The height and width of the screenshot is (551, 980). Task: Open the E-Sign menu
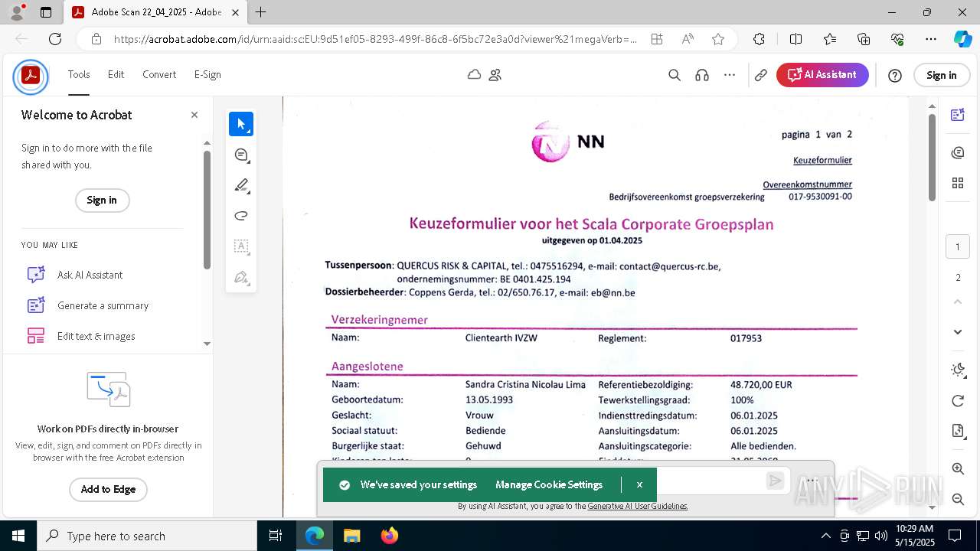click(x=207, y=74)
